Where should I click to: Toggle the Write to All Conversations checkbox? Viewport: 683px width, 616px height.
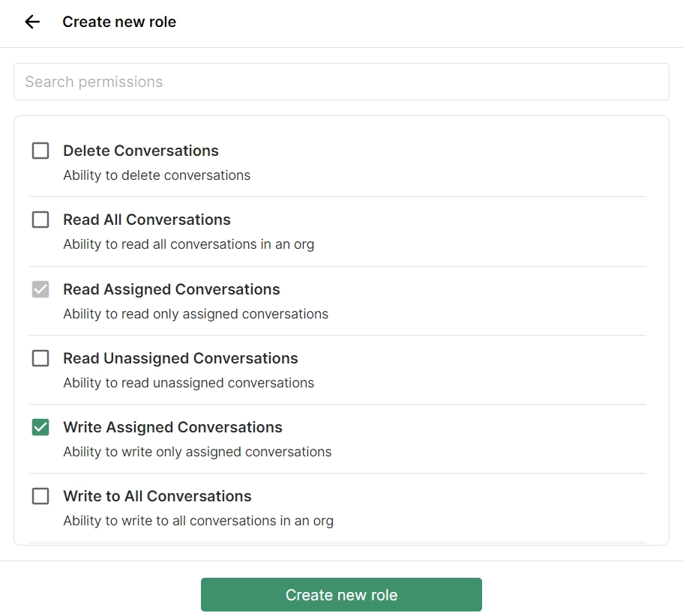[x=40, y=496]
